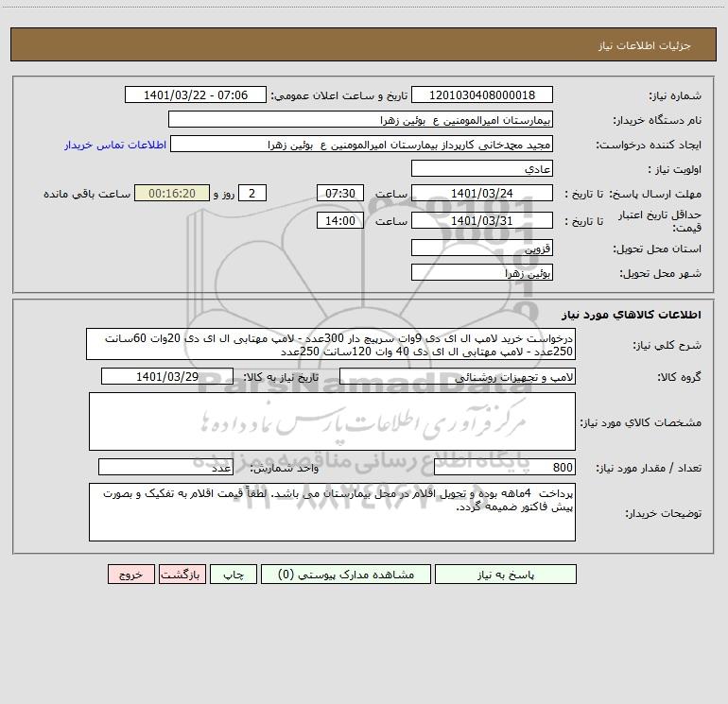Click the اطلاعات کالاهای مورد نیاز section heading
The width and height of the screenshot is (728, 704).
pos(632,315)
